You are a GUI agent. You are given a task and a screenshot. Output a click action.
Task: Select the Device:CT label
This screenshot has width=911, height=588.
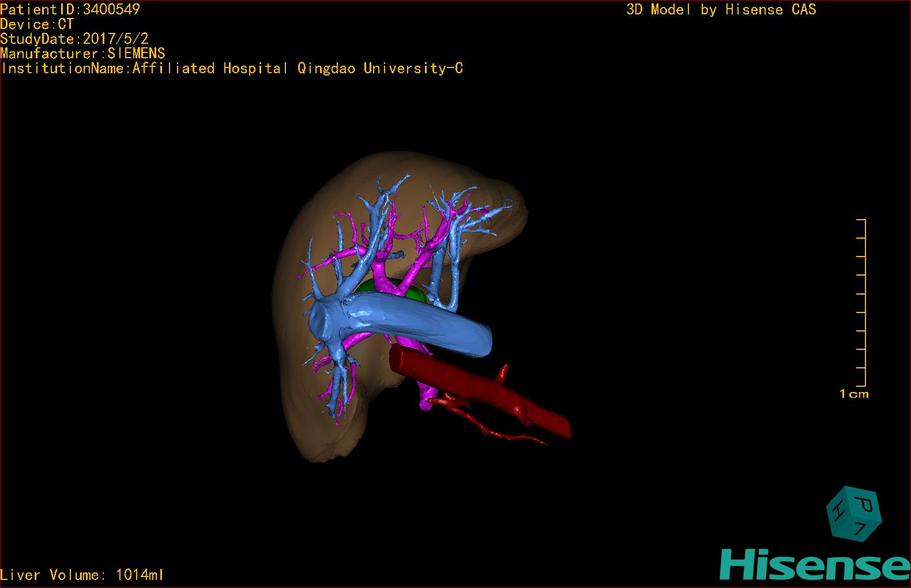[x=37, y=24]
